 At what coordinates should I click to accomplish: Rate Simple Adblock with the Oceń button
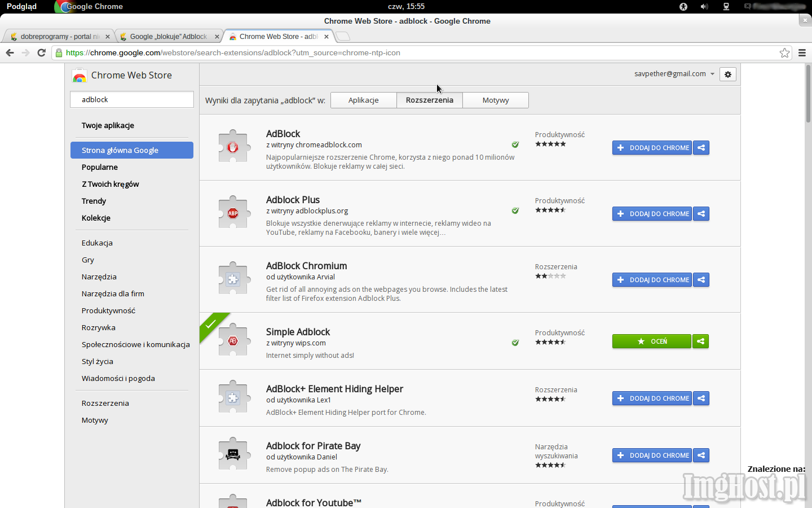652,341
